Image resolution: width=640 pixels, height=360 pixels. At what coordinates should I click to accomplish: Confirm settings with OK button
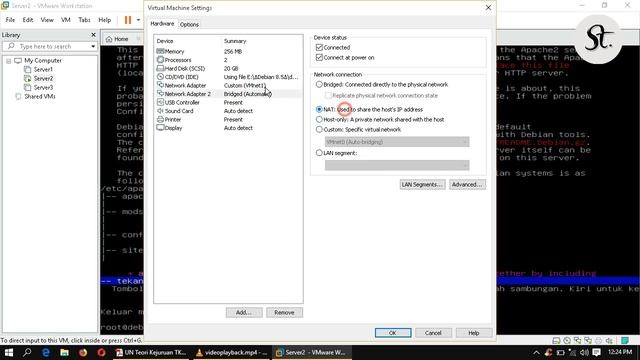click(x=393, y=333)
